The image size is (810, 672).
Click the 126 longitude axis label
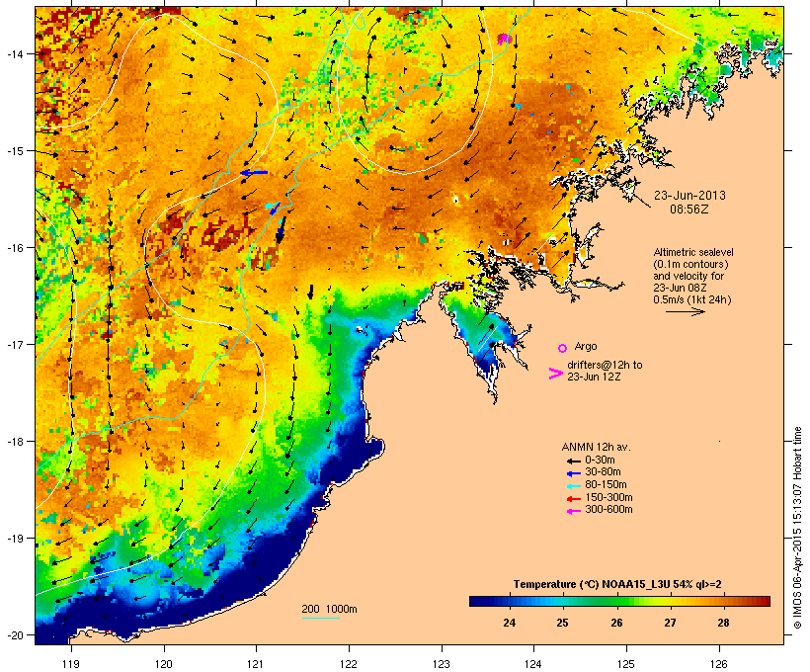[718, 664]
